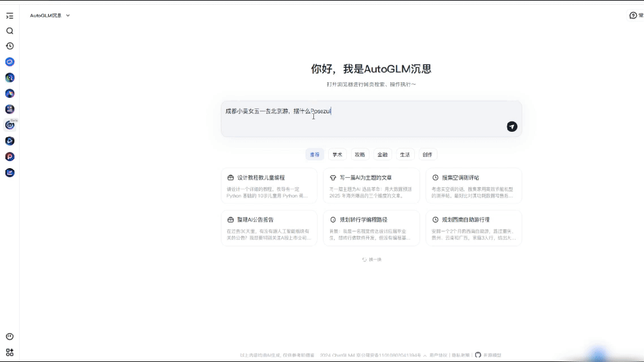Pick the 规划西南自助游行程 suggestion card
644x362 pixels.
pos(473,228)
